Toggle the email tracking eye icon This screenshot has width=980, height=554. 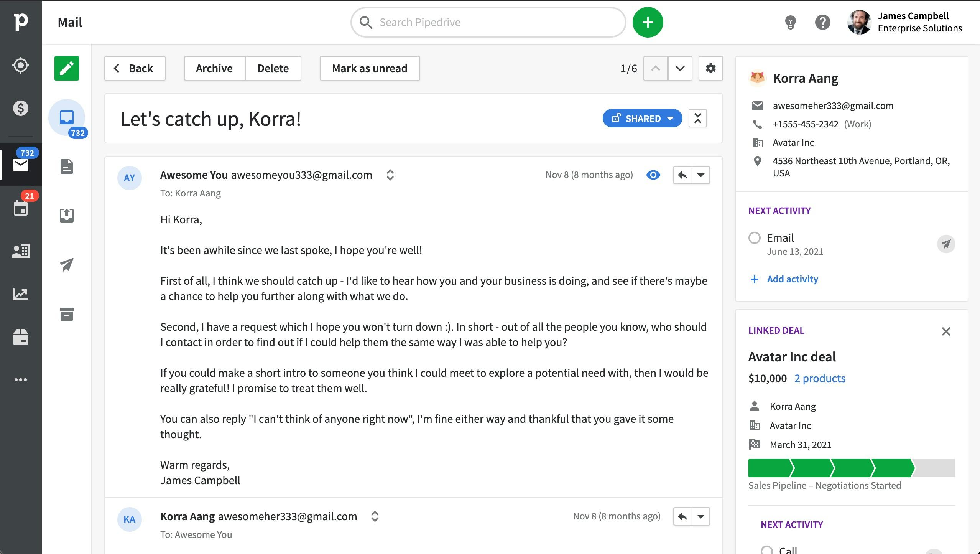(x=653, y=175)
